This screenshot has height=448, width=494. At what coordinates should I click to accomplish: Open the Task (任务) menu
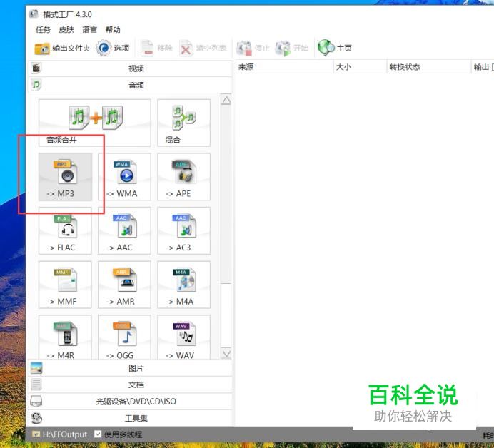tap(43, 29)
